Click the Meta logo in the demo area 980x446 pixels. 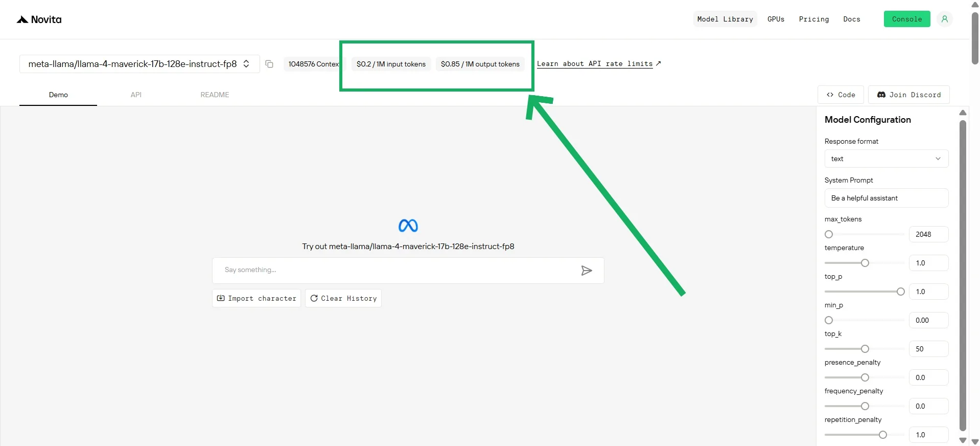point(408,226)
